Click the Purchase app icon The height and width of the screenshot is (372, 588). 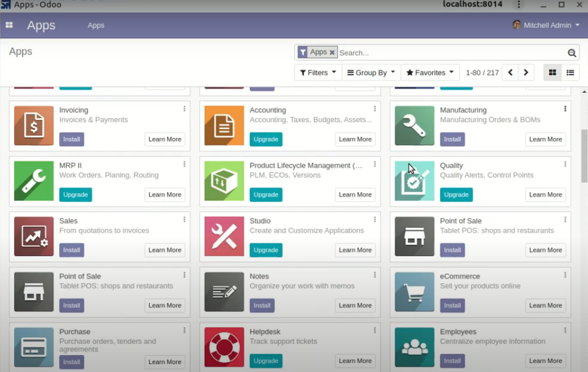(x=34, y=347)
